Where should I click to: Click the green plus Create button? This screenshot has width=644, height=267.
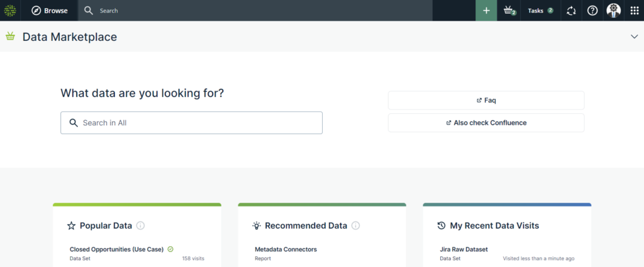[x=486, y=11]
